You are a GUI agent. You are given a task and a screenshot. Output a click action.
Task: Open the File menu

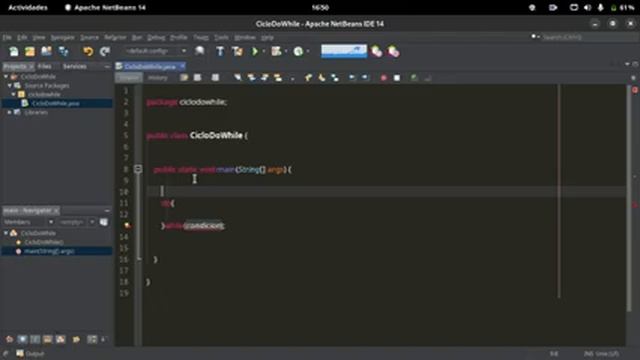pos(7,37)
